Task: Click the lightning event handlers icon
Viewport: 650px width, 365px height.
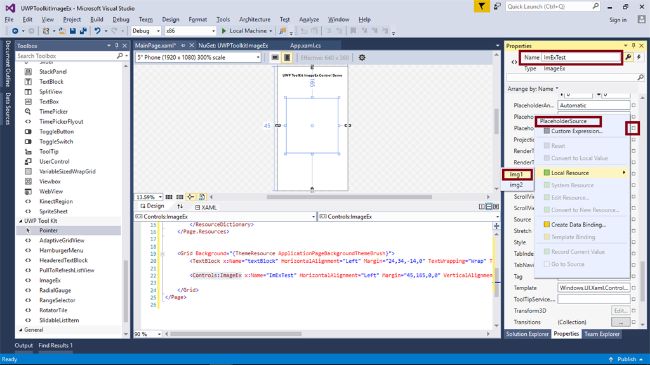Action: click(x=639, y=57)
